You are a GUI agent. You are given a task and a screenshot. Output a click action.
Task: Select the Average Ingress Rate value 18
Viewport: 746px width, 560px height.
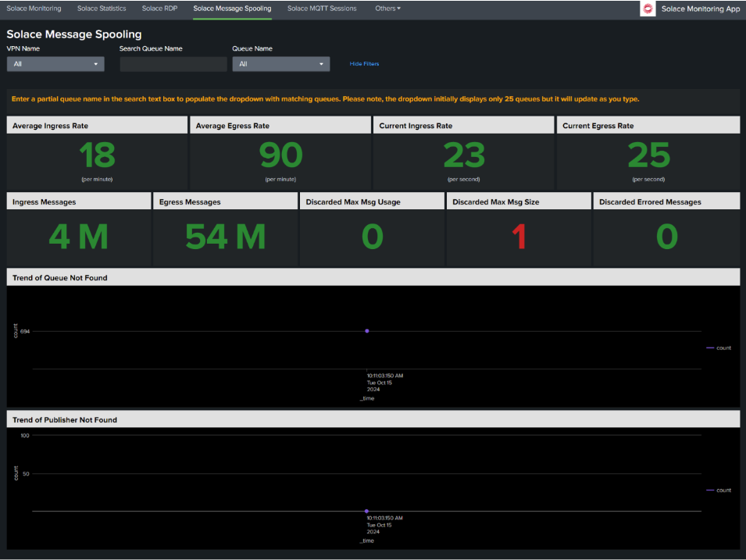point(97,155)
